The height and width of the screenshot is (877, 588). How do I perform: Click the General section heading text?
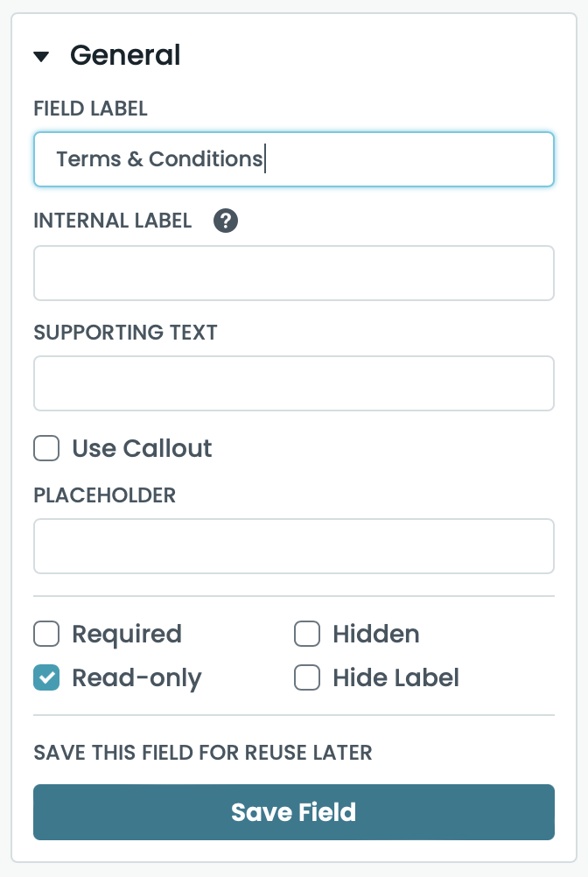point(125,55)
